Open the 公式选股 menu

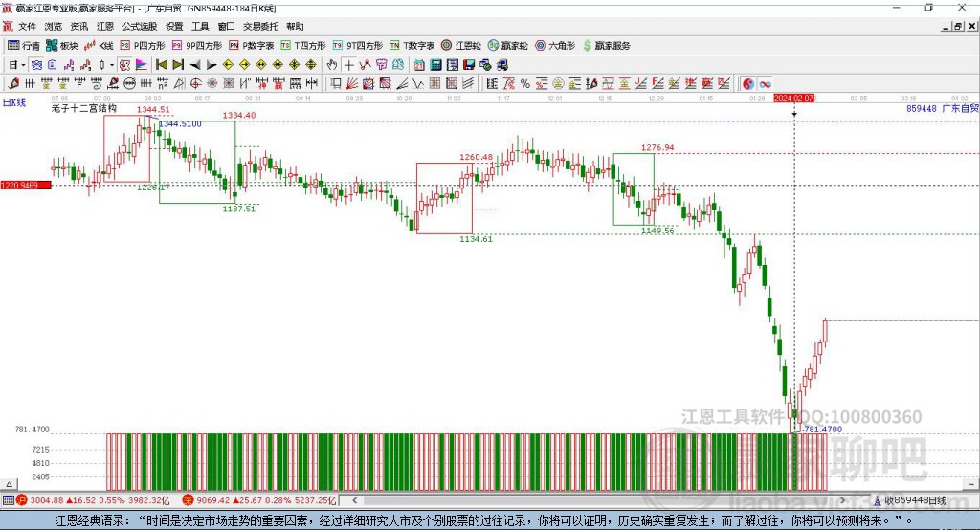point(139,27)
